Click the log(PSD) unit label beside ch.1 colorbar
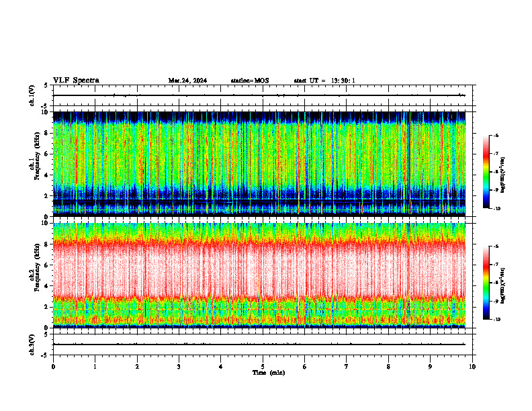The height and width of the screenshot is (411, 532). (x=502, y=175)
